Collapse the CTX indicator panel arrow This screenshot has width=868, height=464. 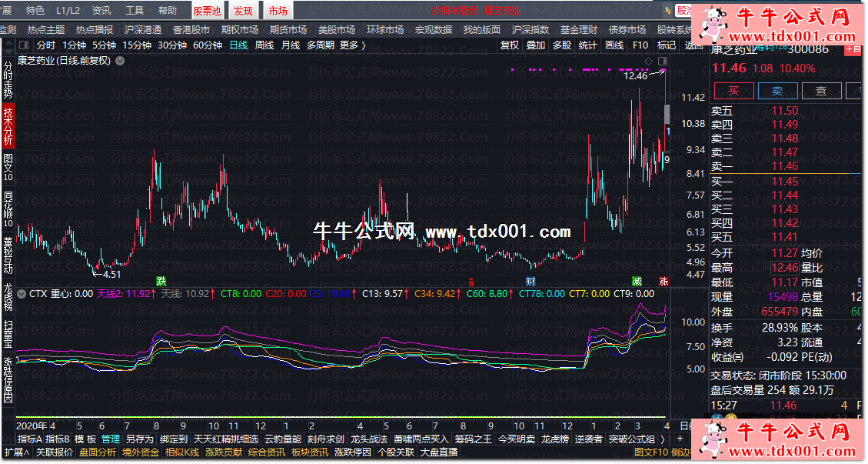click(x=22, y=294)
